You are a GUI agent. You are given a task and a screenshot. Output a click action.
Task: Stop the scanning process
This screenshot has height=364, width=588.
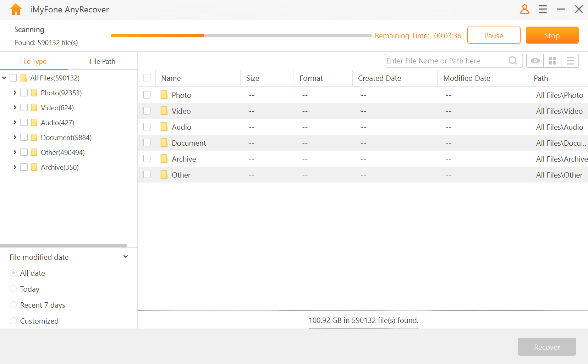tap(552, 35)
